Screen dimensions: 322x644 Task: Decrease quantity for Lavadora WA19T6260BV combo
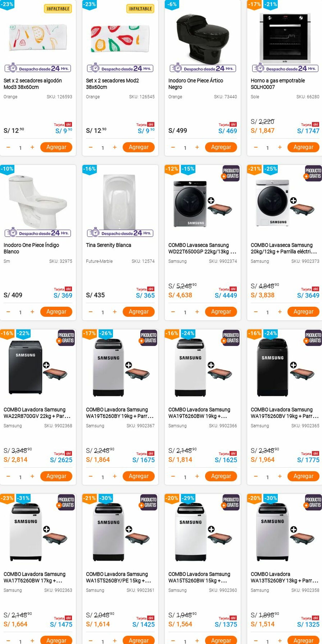click(x=256, y=476)
